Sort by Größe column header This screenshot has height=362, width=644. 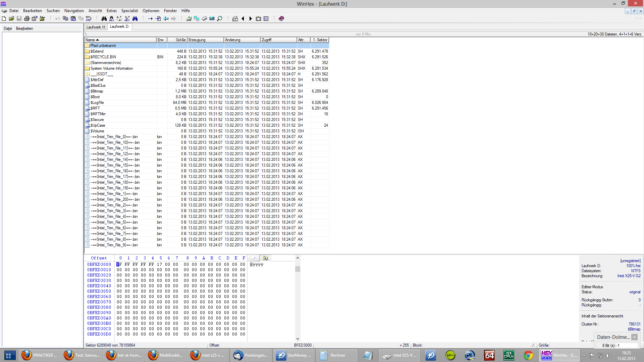click(x=177, y=40)
